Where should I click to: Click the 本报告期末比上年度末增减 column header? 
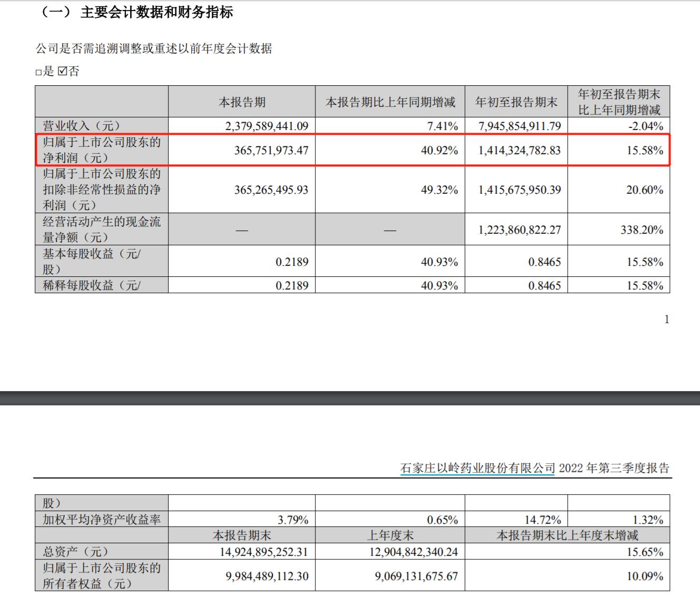click(567, 536)
